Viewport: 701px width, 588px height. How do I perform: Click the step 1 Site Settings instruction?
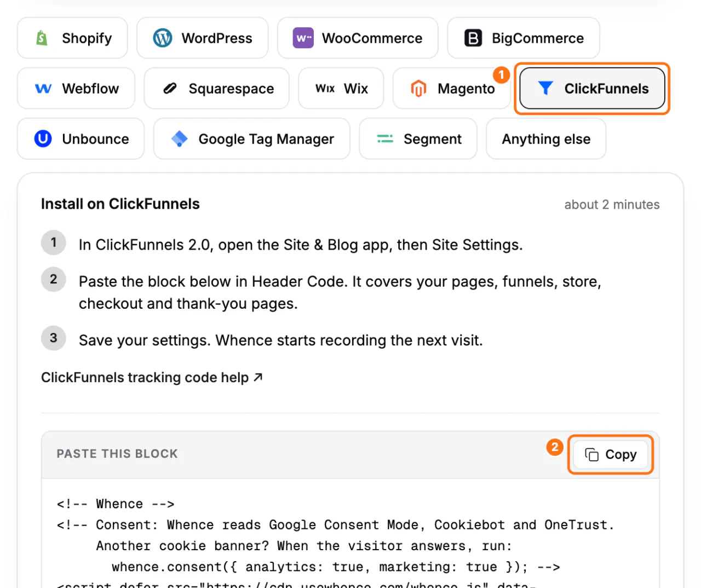point(301,245)
